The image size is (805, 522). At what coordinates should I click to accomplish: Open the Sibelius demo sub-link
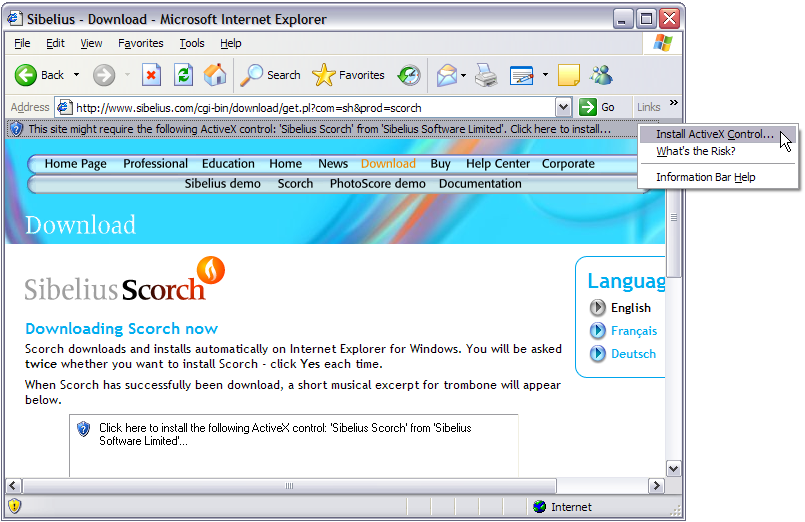[x=222, y=184]
